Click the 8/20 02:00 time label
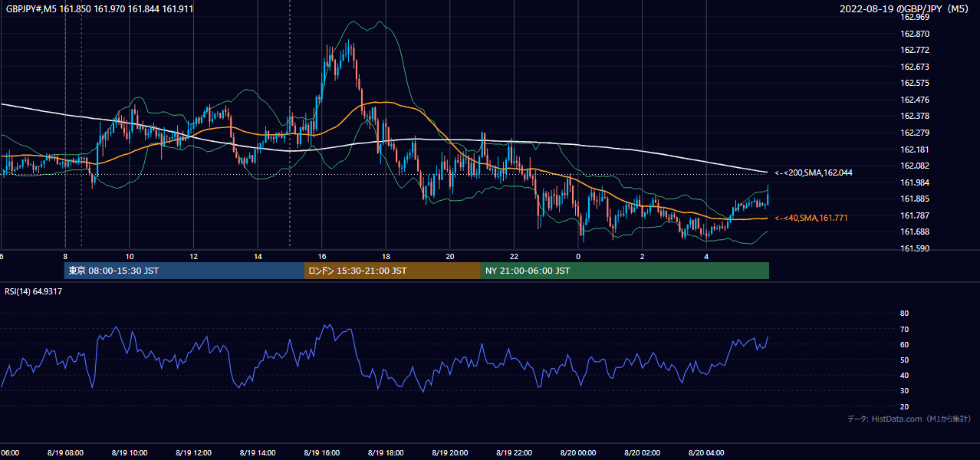The image size is (980, 460). tap(643, 453)
